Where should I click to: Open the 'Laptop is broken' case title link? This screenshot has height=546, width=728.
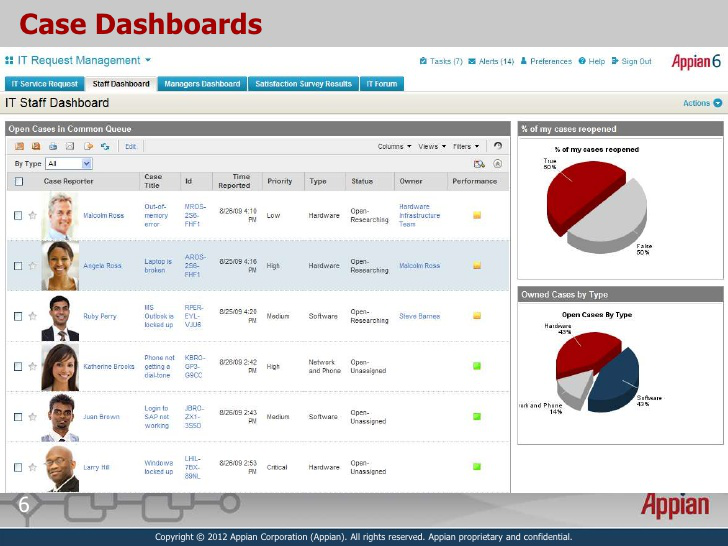158,266
